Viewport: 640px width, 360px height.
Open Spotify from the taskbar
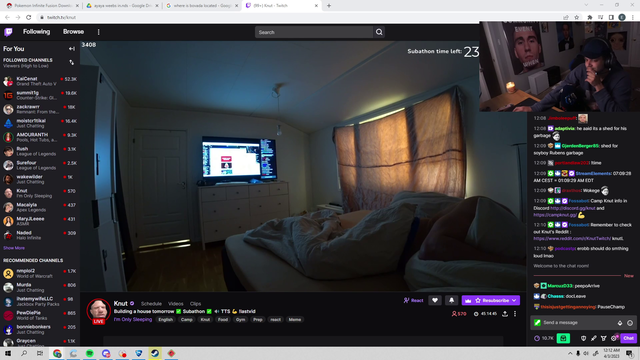[89, 353]
